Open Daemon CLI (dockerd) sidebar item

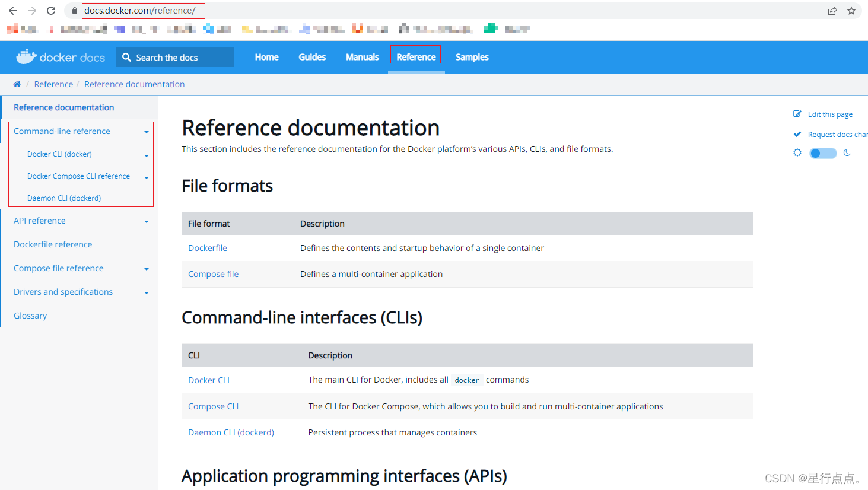(64, 198)
